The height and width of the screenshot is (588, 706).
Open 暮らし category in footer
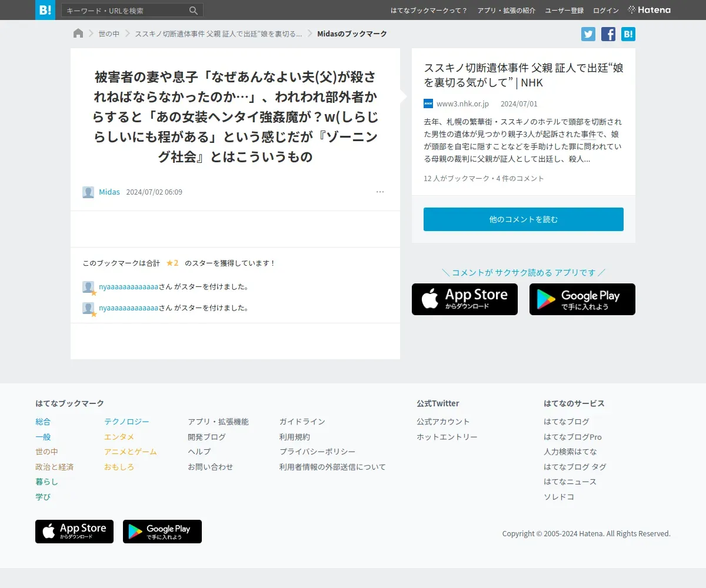(x=46, y=482)
